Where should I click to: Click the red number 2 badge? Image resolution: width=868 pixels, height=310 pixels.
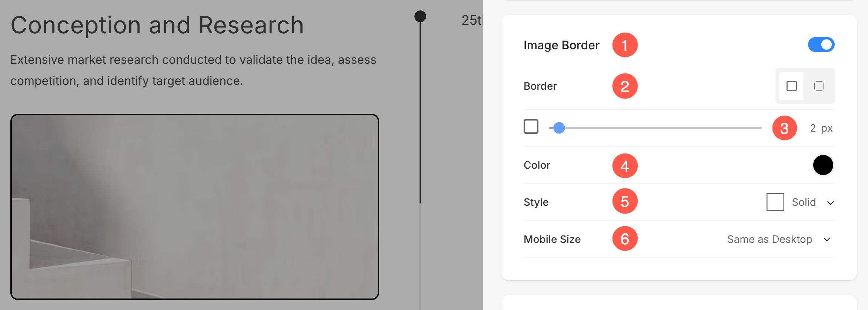tap(625, 86)
